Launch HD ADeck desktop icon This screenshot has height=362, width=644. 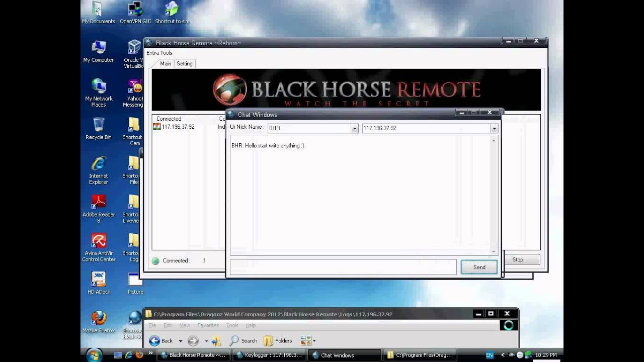[x=99, y=283]
